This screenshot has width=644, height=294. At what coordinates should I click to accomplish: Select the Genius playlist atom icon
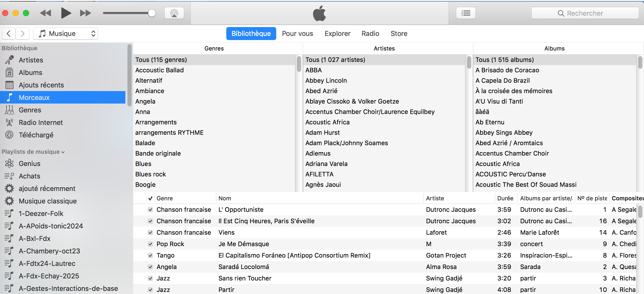[9, 164]
